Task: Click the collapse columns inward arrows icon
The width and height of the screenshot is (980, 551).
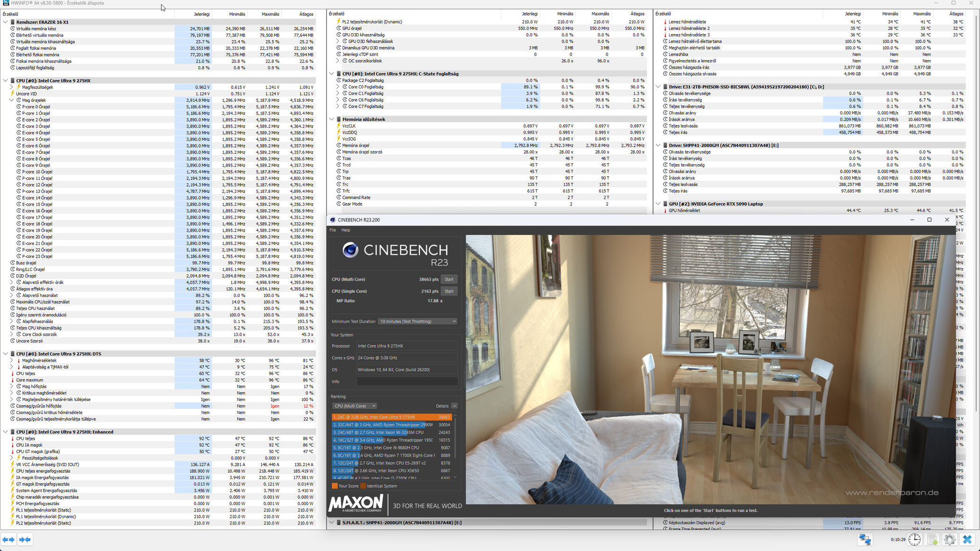Action: 25,539
